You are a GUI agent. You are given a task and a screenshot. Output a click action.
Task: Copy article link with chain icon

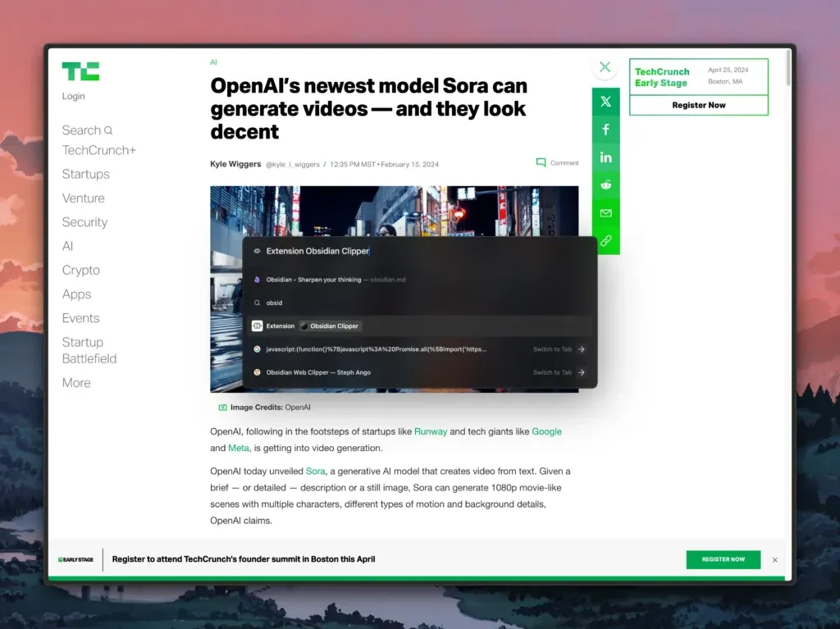[x=606, y=240]
